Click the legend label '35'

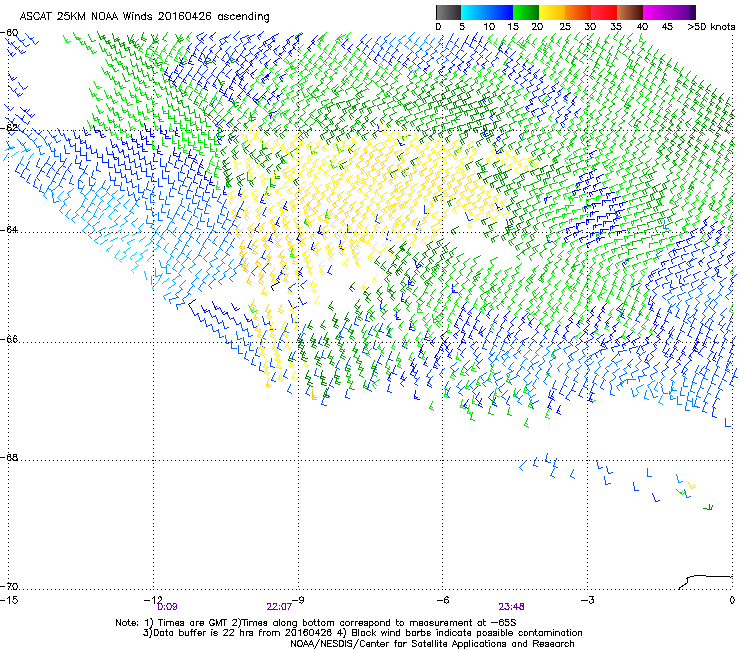[616, 27]
